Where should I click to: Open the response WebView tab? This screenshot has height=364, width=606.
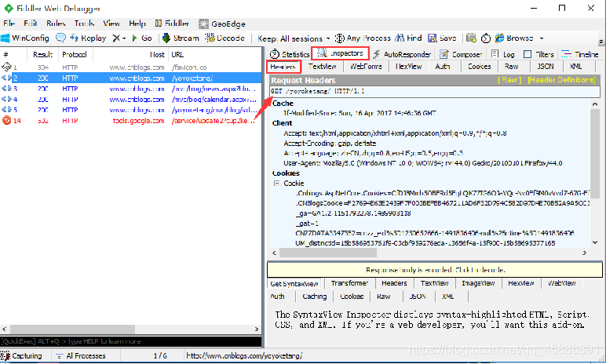click(561, 283)
